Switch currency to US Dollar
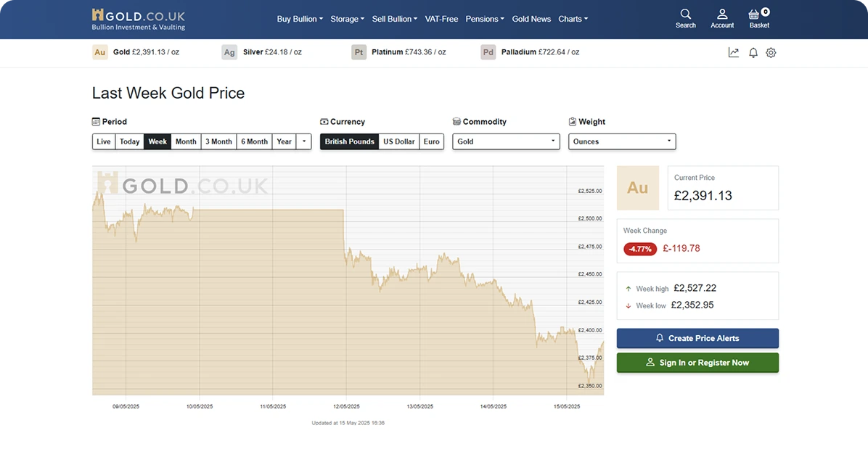Viewport: 868px width, 457px height. [398, 141]
